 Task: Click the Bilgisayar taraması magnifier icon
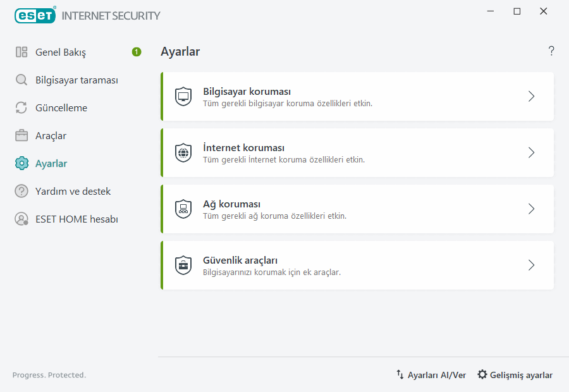(20, 80)
